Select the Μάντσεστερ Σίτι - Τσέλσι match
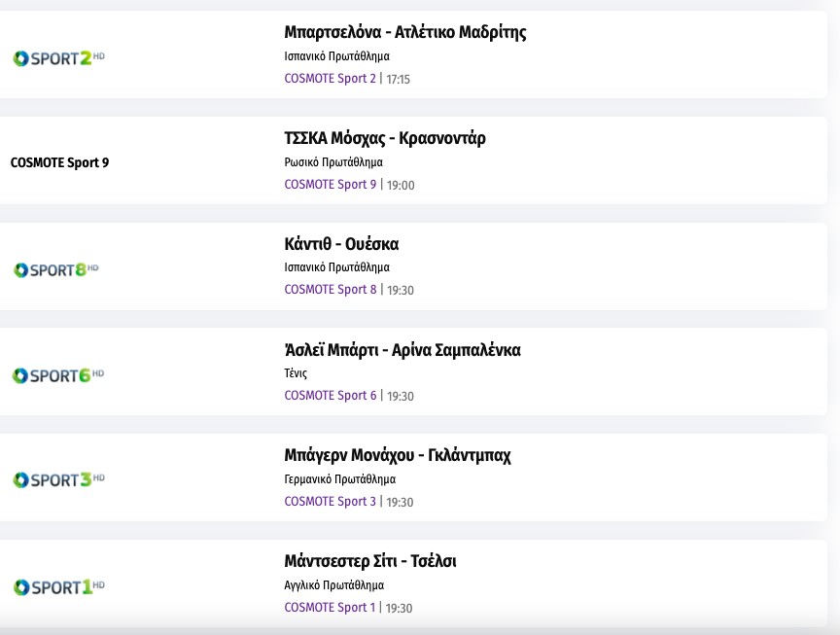The height and width of the screenshot is (635, 840). point(369,561)
